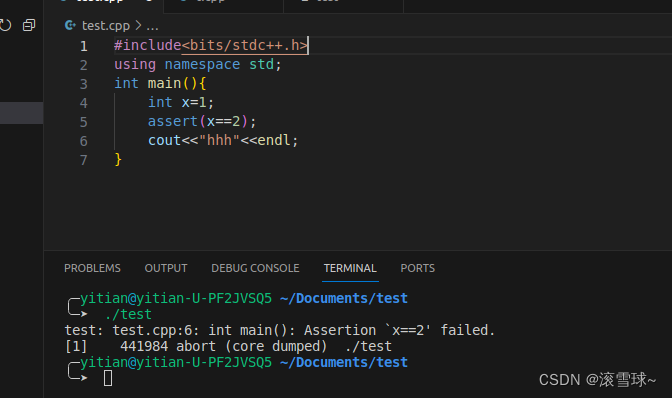Click line number 5 in the gutter
Image resolution: width=672 pixels, height=398 pixels.
84,122
